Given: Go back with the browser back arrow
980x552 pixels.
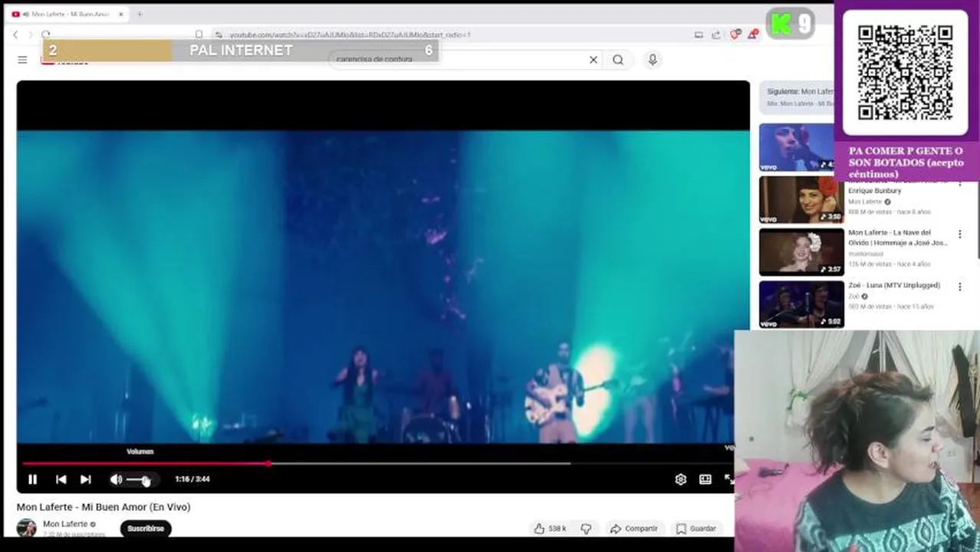Looking at the screenshot, I should [x=15, y=34].
